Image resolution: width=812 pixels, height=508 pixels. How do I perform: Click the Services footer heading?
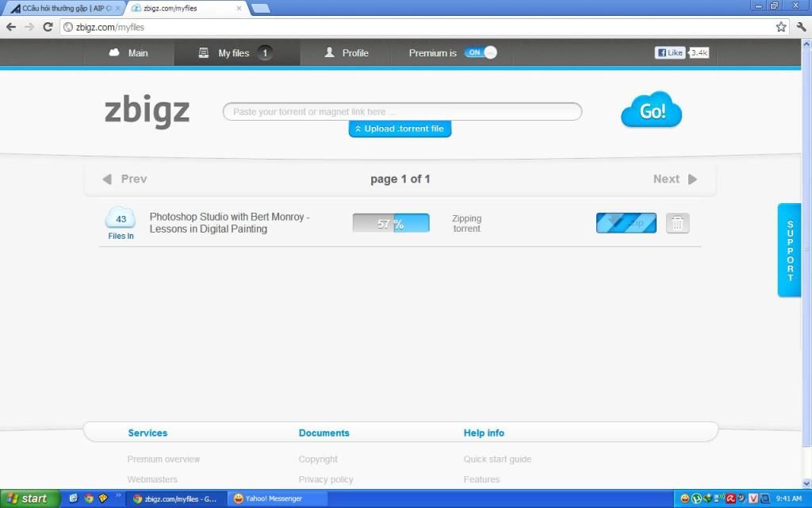click(147, 433)
